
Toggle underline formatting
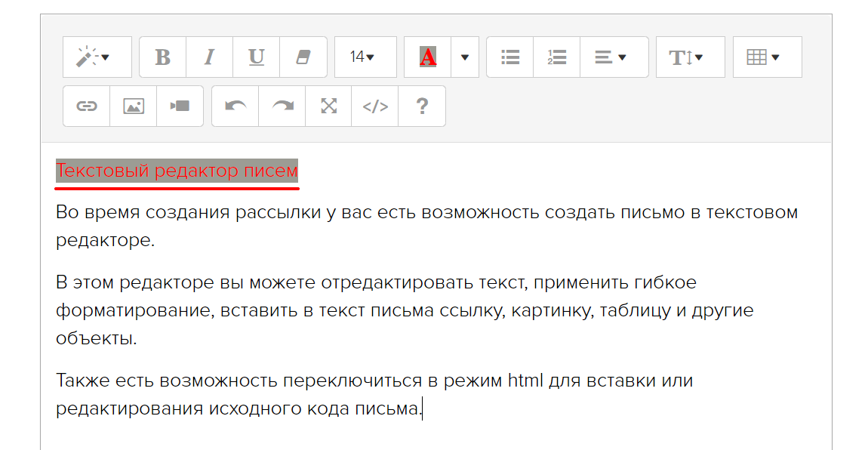click(x=256, y=57)
